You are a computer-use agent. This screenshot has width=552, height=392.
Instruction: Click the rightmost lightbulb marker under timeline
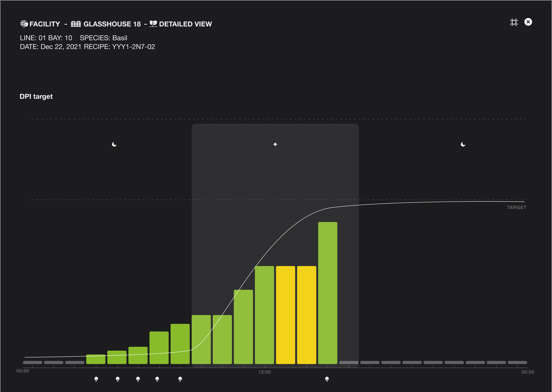point(327,379)
